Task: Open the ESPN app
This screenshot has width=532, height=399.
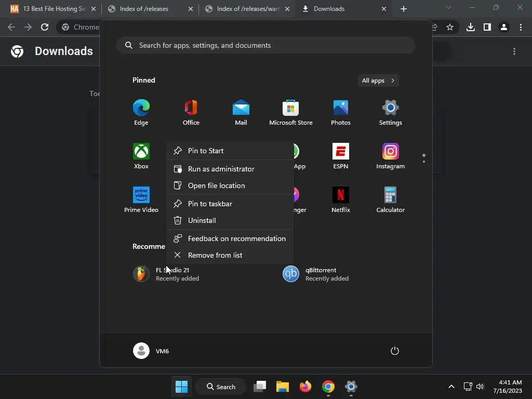Action: pos(341,156)
